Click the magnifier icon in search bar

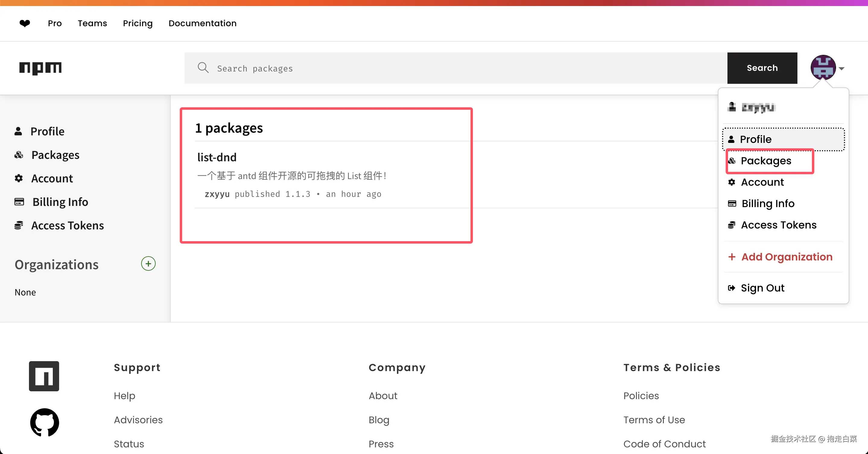coord(203,68)
